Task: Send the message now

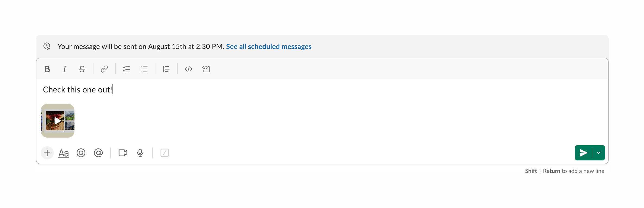Action: (x=583, y=153)
